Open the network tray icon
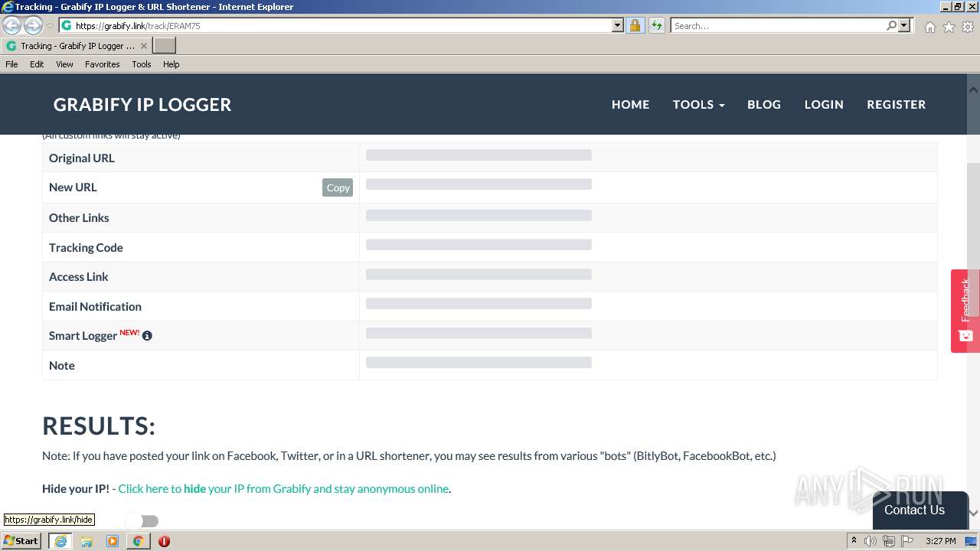Viewport: 980px width, 551px height. (x=889, y=541)
